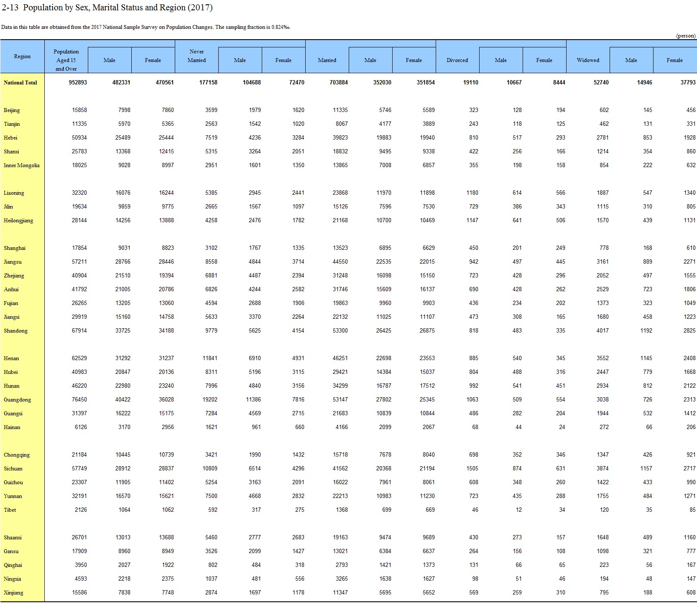697x616 pixels.
Task: Click National Total married value 703884
Action: tap(339, 82)
